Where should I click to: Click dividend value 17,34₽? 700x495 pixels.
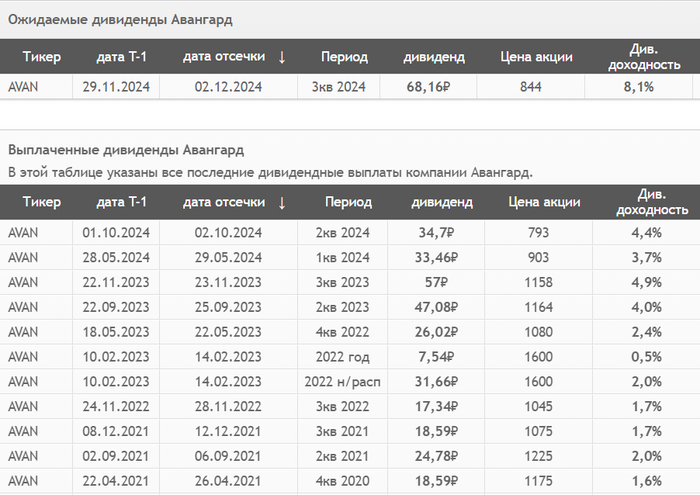(x=436, y=407)
